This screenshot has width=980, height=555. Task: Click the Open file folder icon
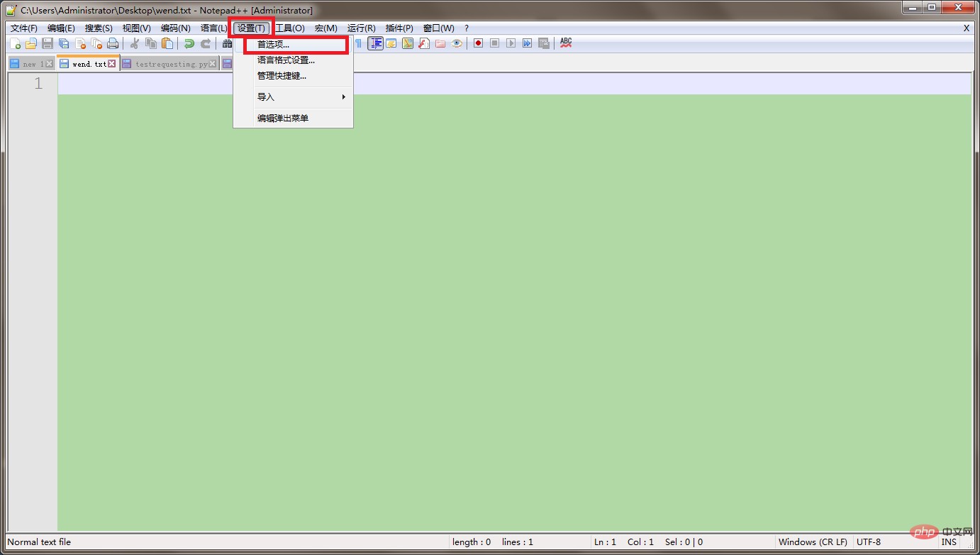[x=31, y=44]
